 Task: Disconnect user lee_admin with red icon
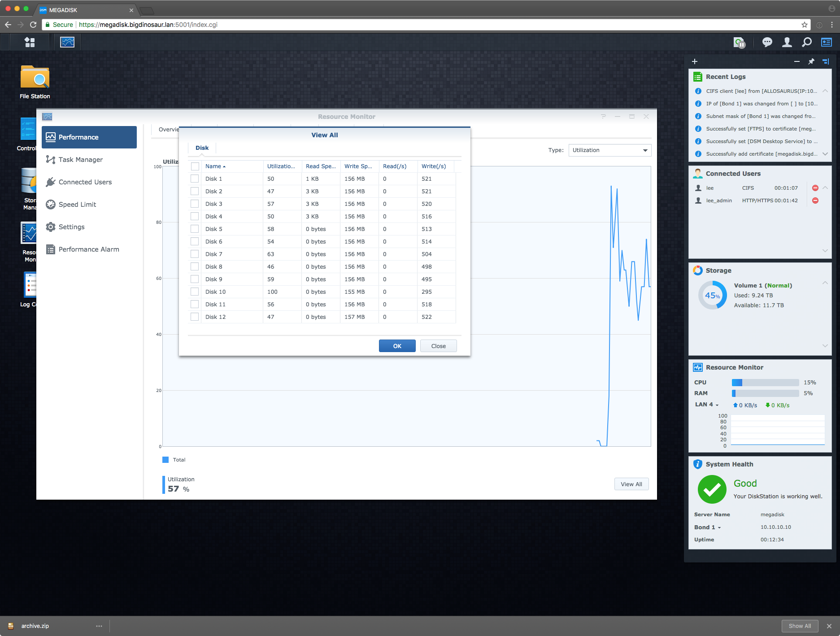[x=815, y=200]
